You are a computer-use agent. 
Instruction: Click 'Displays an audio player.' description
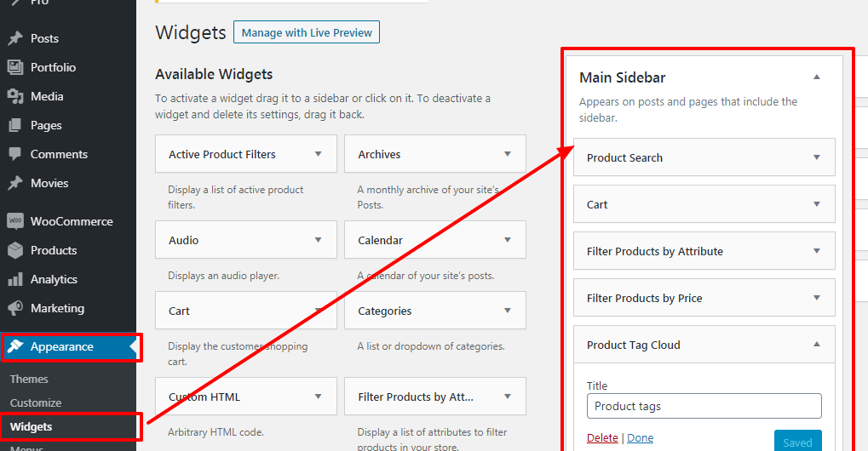coord(224,275)
